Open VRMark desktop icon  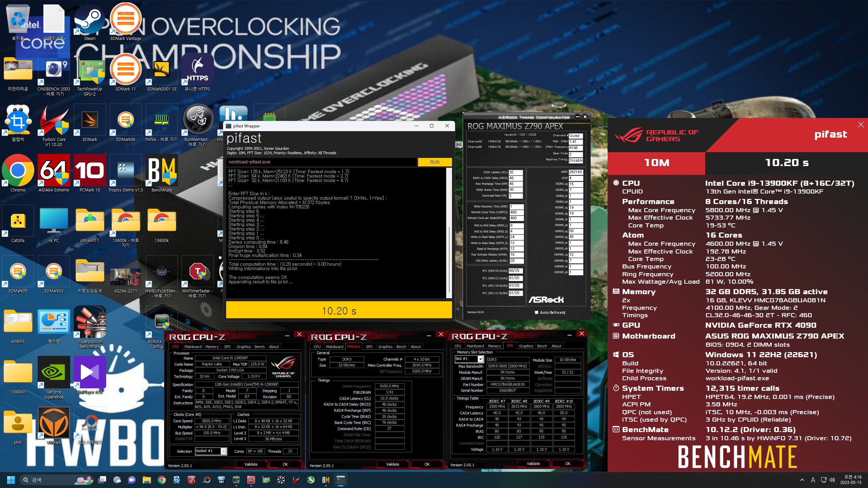[x=54, y=426]
